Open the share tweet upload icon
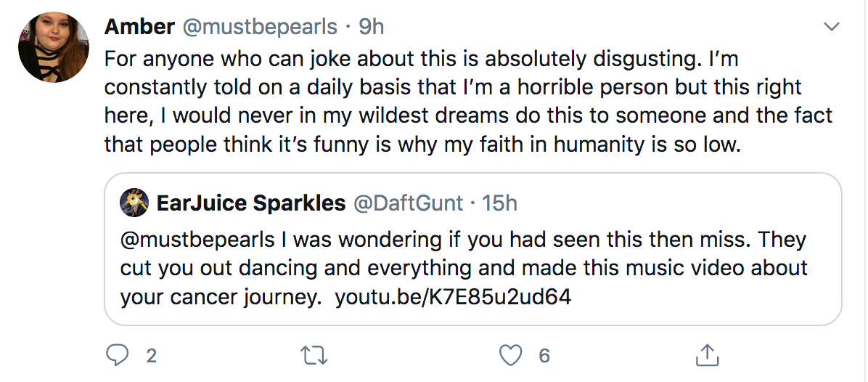This screenshot has width=868, height=382. 707,355
